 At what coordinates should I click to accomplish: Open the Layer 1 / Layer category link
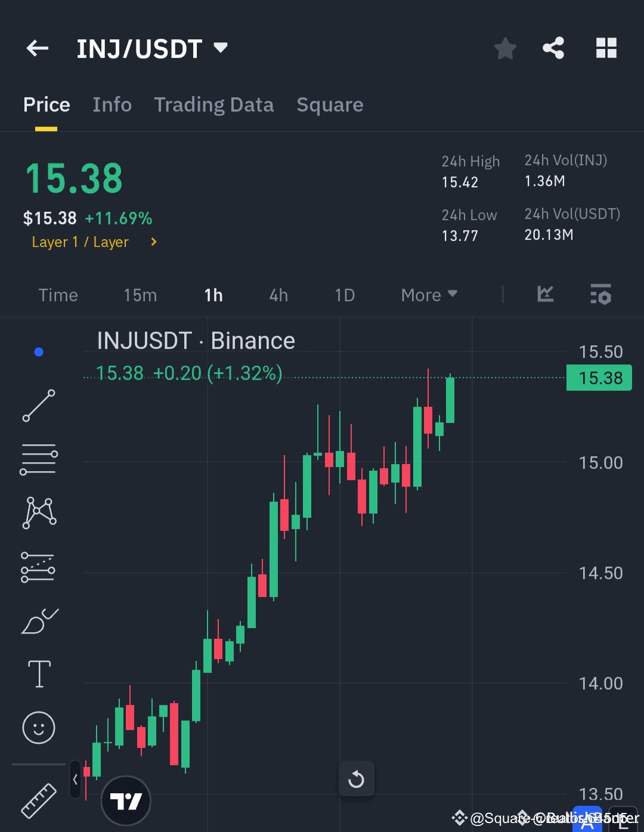[80, 242]
